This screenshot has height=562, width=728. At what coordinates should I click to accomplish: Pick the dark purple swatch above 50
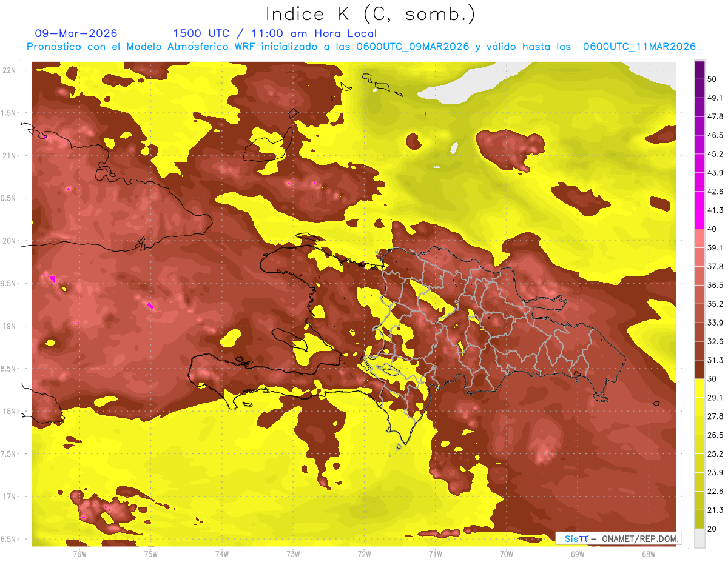[699, 70]
